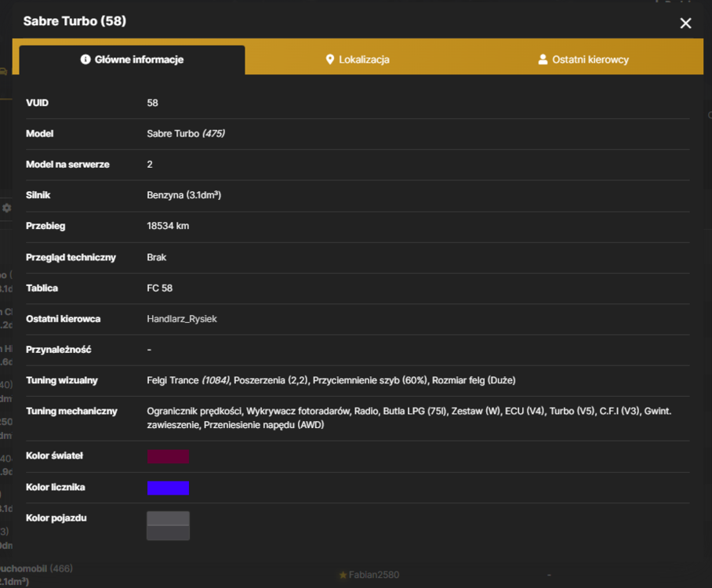Click the person icon next to Ostatni kierowcy
This screenshot has width=712, height=588.
click(543, 60)
